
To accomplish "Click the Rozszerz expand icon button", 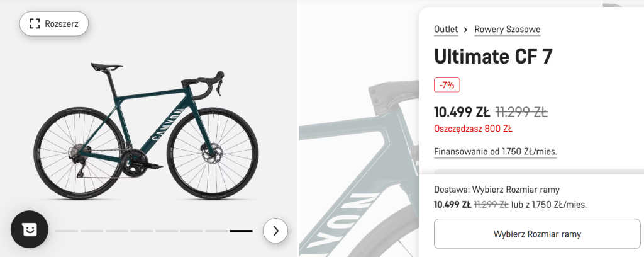I will point(53,24).
